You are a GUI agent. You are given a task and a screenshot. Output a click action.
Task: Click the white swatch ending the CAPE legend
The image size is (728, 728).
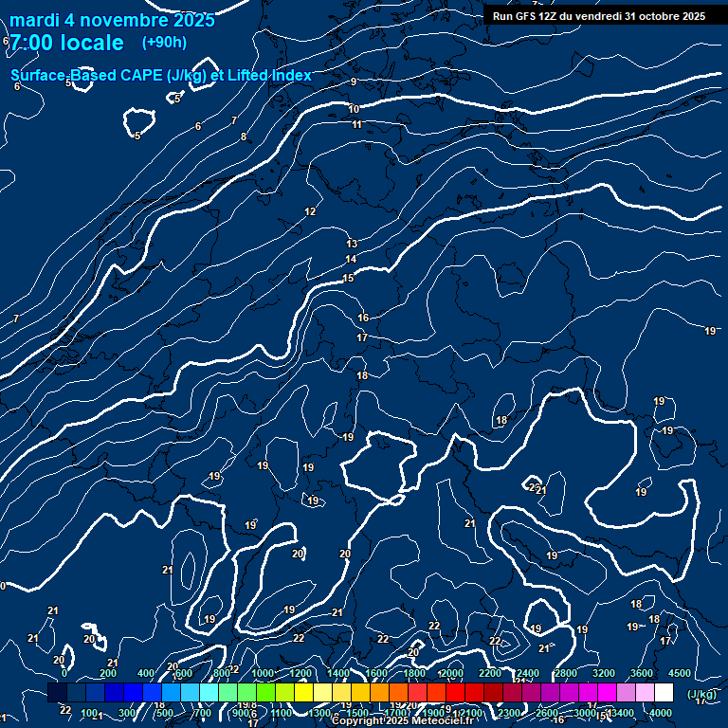pyautogui.click(x=664, y=692)
